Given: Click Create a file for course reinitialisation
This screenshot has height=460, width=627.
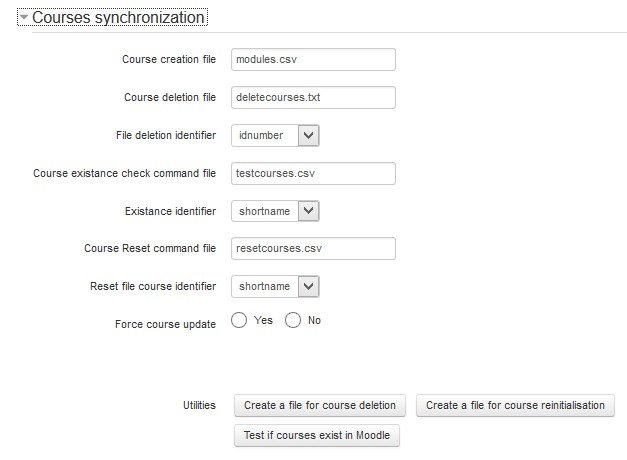Looking at the screenshot, I should tap(515, 405).
